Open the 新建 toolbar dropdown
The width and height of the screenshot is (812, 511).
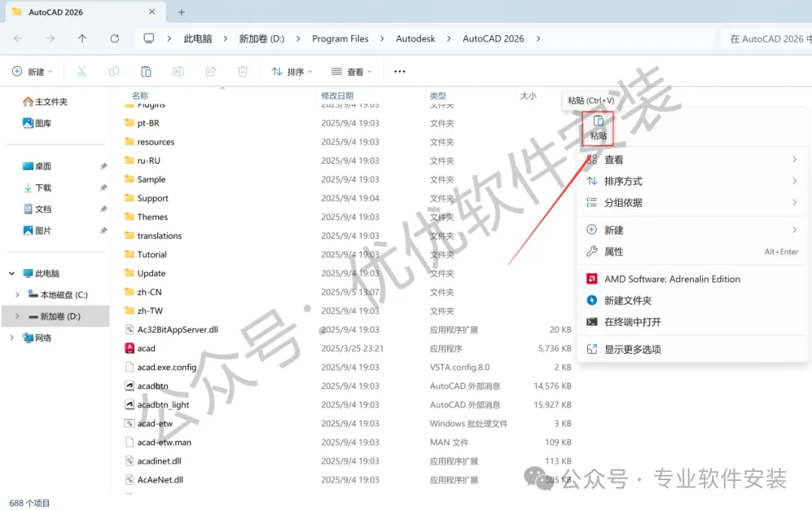pyautogui.click(x=32, y=71)
